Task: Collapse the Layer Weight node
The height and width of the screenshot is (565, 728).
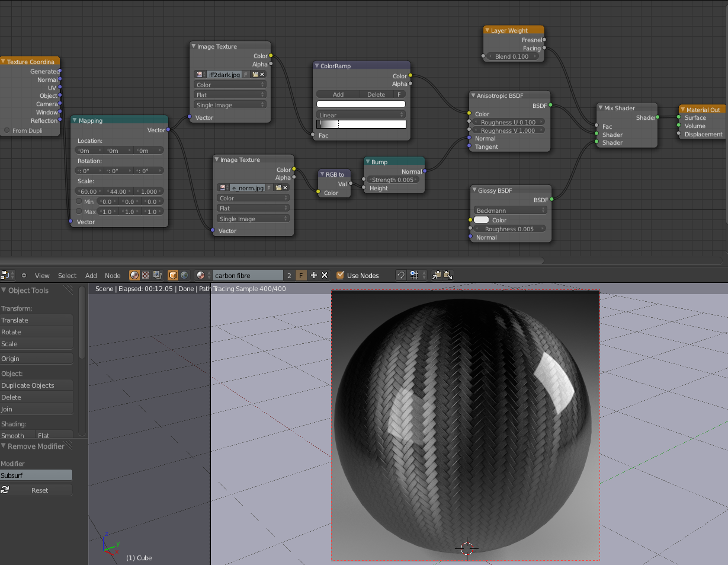Action: tap(487, 30)
